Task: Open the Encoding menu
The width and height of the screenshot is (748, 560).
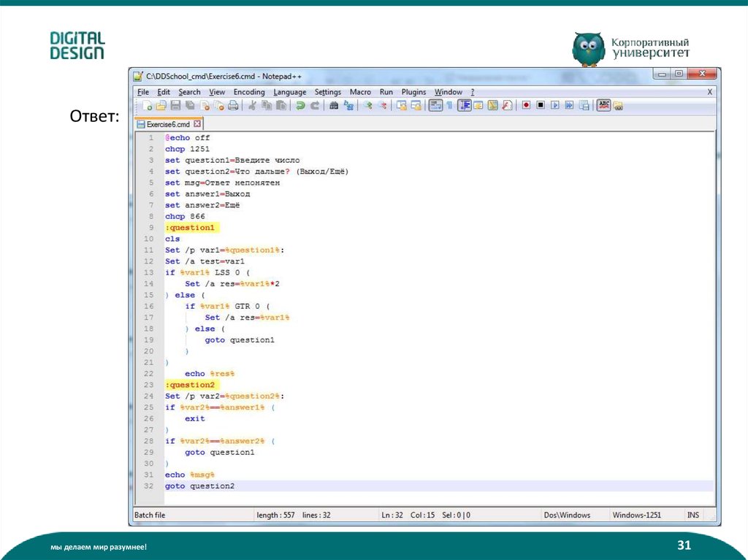Action: [x=248, y=92]
